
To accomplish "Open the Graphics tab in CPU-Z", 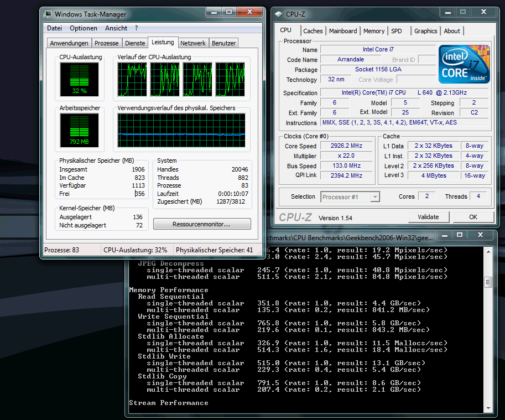I will pyautogui.click(x=426, y=31).
